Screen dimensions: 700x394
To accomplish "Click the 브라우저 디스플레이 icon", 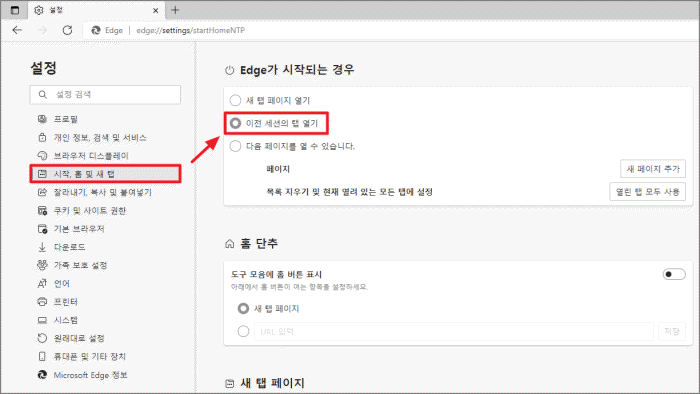I will click(42, 155).
